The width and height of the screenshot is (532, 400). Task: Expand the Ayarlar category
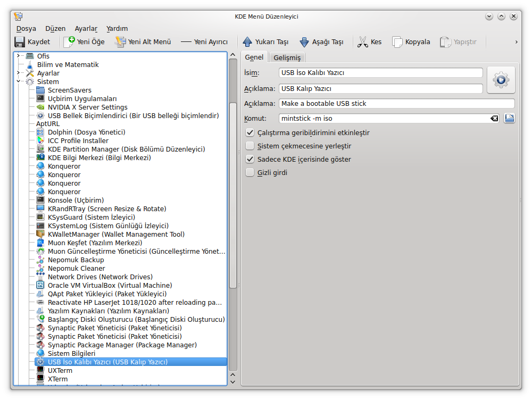tap(18, 72)
